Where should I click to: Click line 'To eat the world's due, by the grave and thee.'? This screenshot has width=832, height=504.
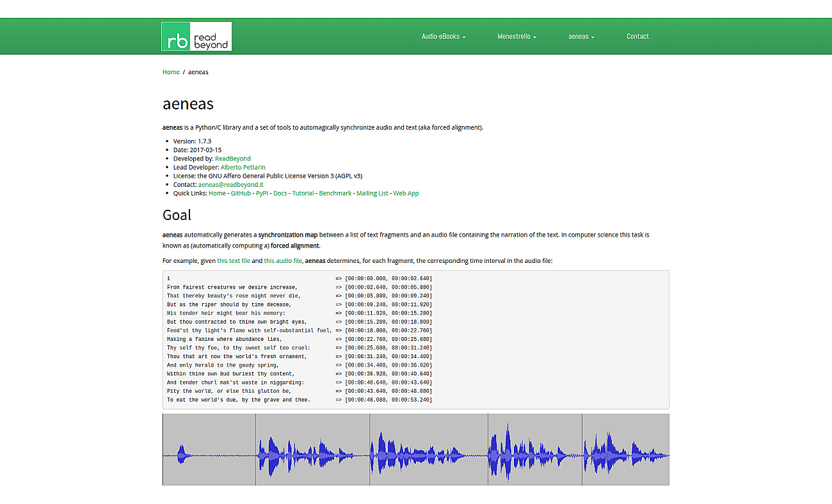coord(239,400)
